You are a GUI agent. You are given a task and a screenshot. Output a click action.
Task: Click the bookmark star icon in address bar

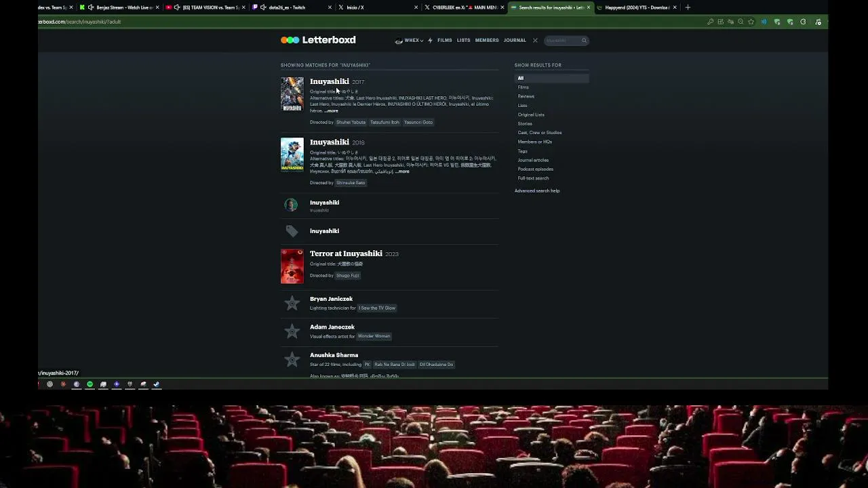pos(751,22)
